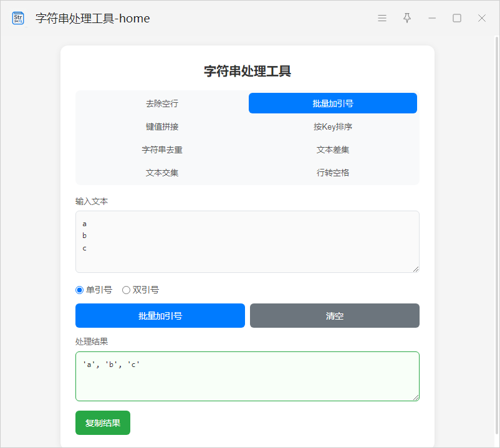Screen dimensions: 500x448
Task: Select the 行转空格 tab
Action: (333, 173)
